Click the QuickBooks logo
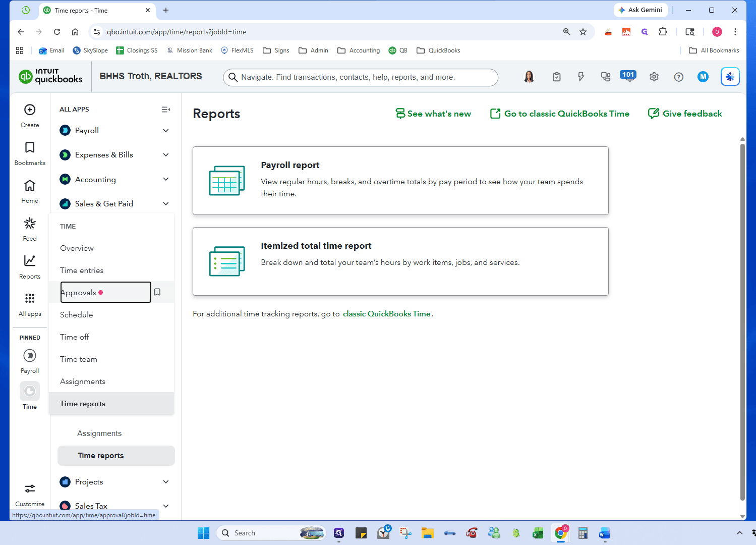Image resolution: width=756 pixels, height=545 pixels. coord(50,76)
